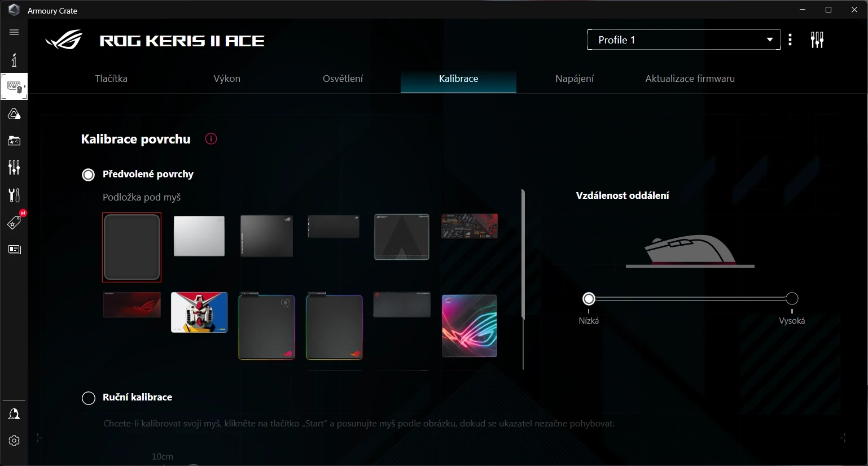Expand the Profile 1 dropdown
The image size is (868, 466).
(683, 40)
